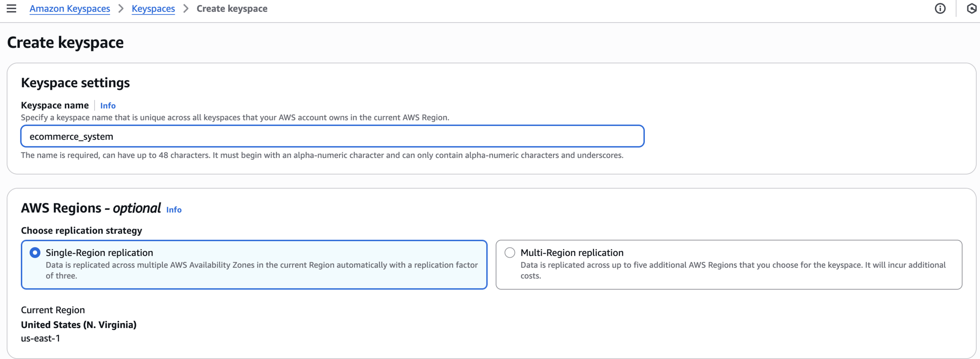Click the Create keyspace page heading

click(65, 42)
